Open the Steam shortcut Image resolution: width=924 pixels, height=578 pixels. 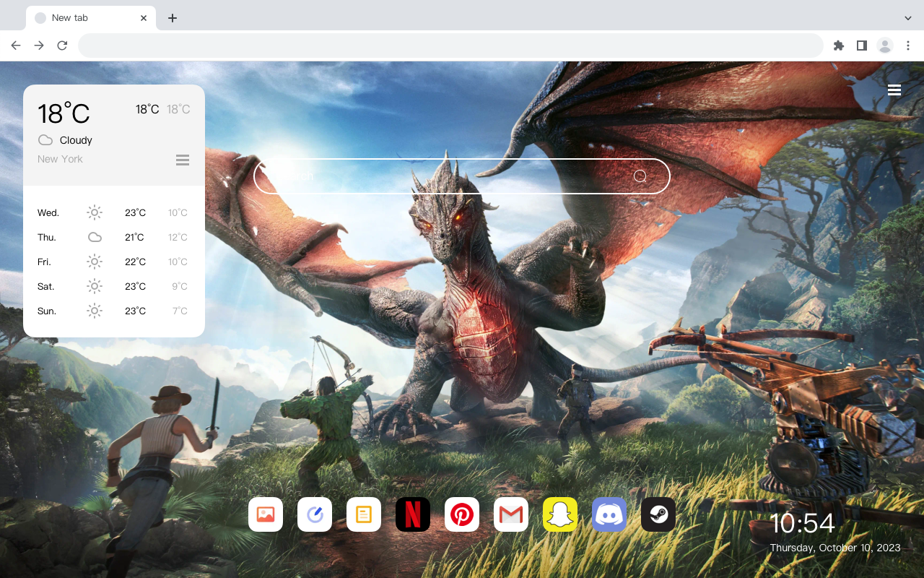coord(658,514)
